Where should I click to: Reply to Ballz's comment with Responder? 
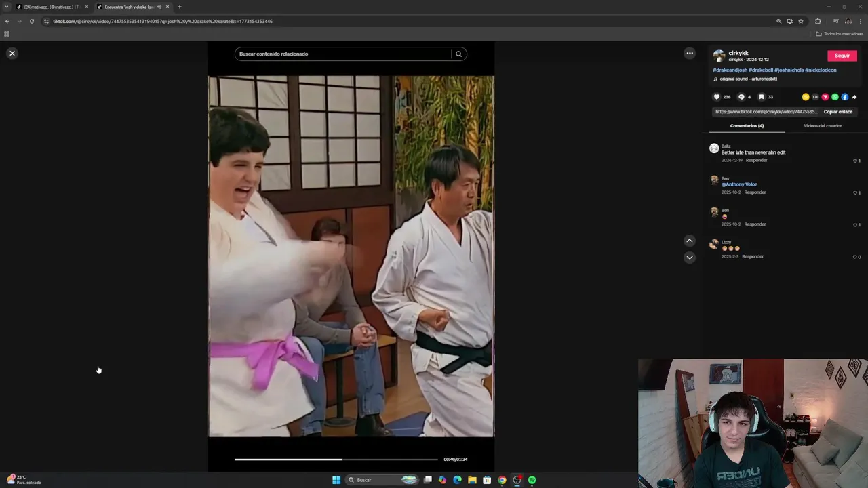(x=756, y=161)
